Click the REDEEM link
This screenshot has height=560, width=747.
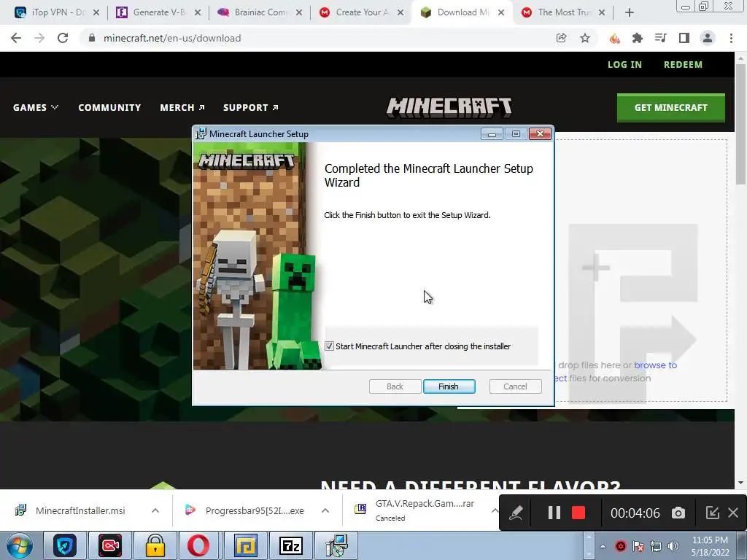(x=683, y=65)
